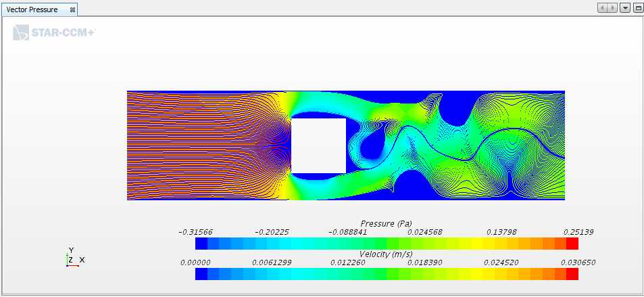Click the 0.012260 velocity legend value
644x297 pixels.
point(348,262)
